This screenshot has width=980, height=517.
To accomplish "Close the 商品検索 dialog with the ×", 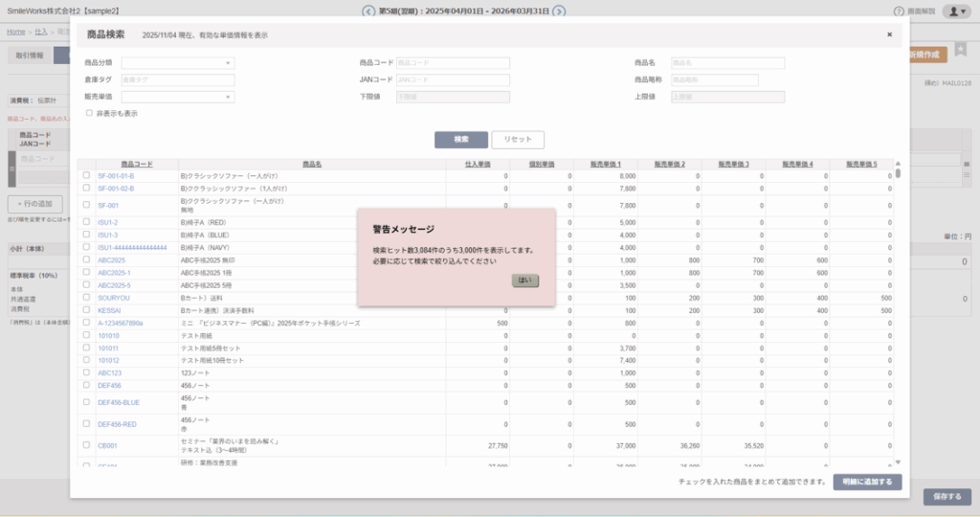I will [x=889, y=34].
